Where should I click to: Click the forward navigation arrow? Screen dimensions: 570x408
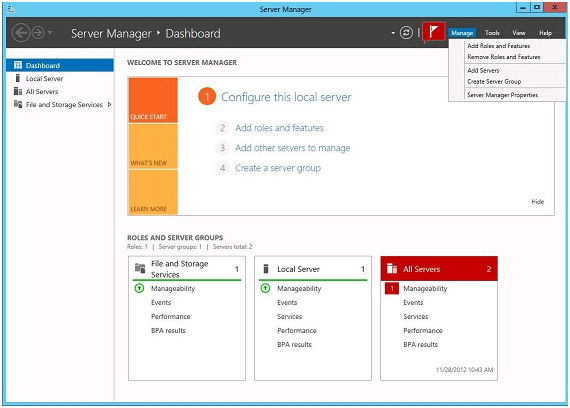38,33
